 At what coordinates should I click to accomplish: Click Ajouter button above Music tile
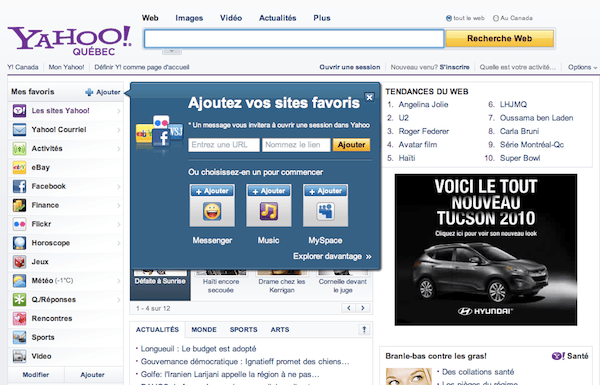point(269,191)
